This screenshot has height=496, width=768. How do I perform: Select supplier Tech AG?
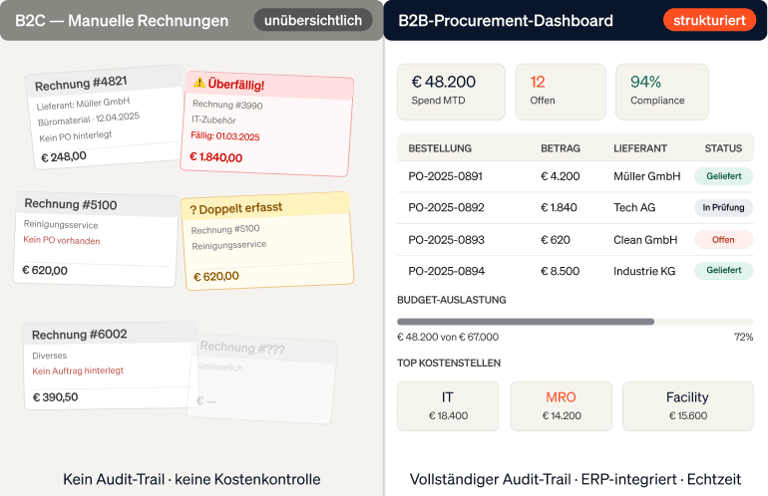[634, 208]
